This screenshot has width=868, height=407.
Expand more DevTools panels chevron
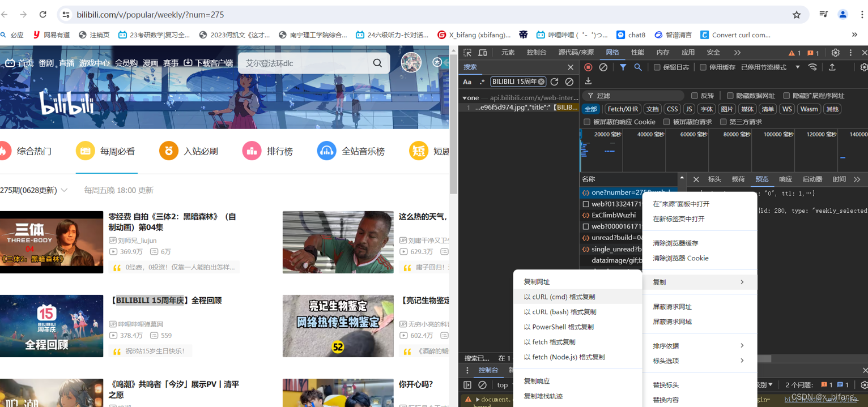[x=737, y=53]
